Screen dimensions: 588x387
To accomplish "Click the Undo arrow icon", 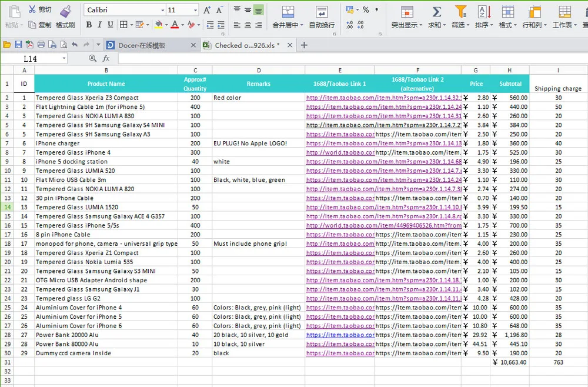I will click(74, 45).
